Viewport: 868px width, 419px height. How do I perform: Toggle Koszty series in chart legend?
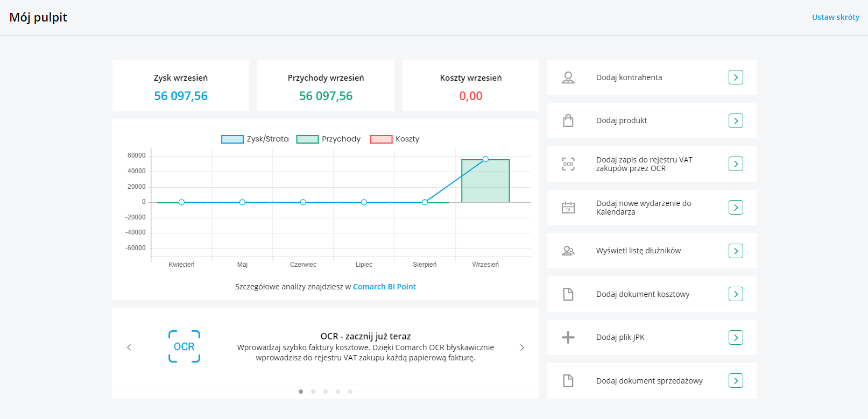(395, 139)
